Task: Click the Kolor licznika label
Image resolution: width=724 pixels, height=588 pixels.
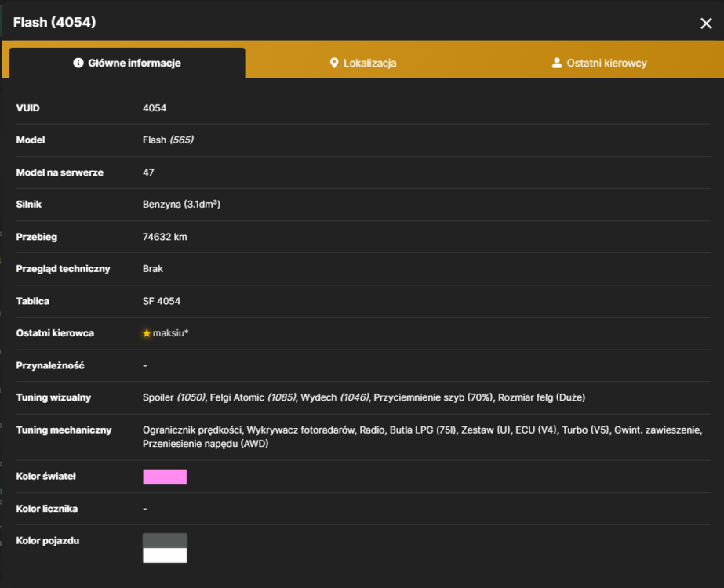Action: (47, 509)
